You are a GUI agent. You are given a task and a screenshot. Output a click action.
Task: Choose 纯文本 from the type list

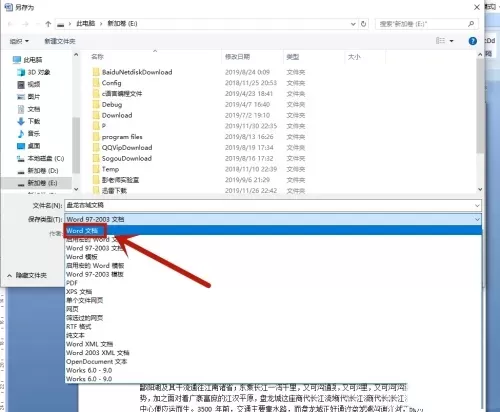75,335
